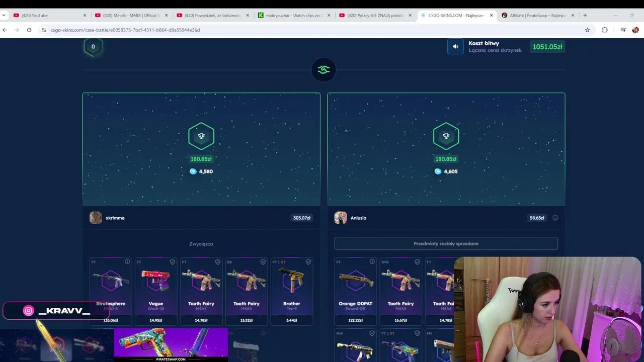Open the Brother Tec-9 item card

[292, 291]
